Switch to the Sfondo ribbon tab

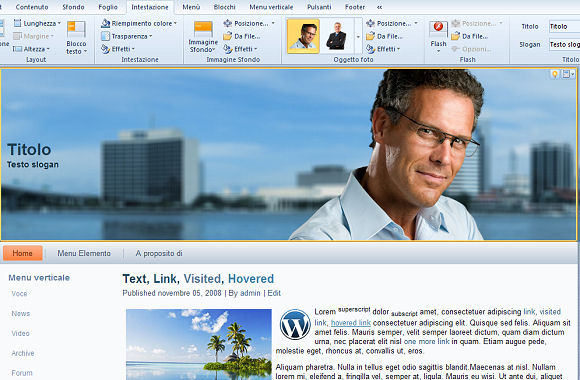[x=73, y=7]
